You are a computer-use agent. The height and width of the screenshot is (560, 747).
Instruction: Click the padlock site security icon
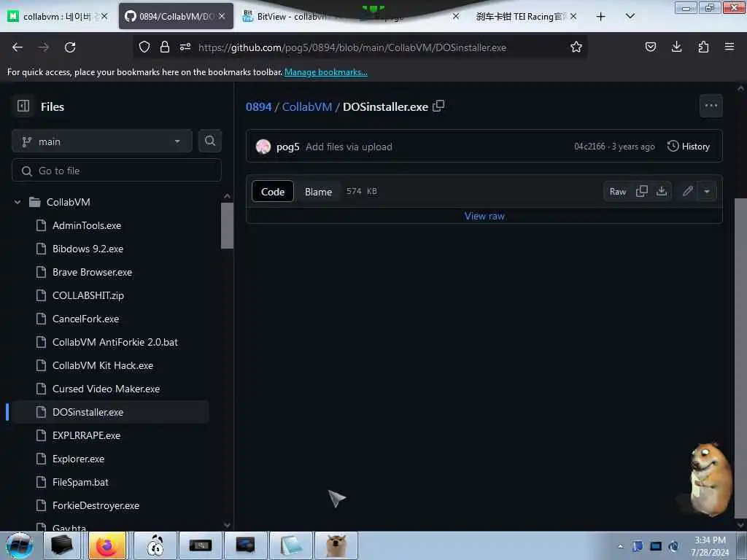pyautogui.click(x=165, y=47)
